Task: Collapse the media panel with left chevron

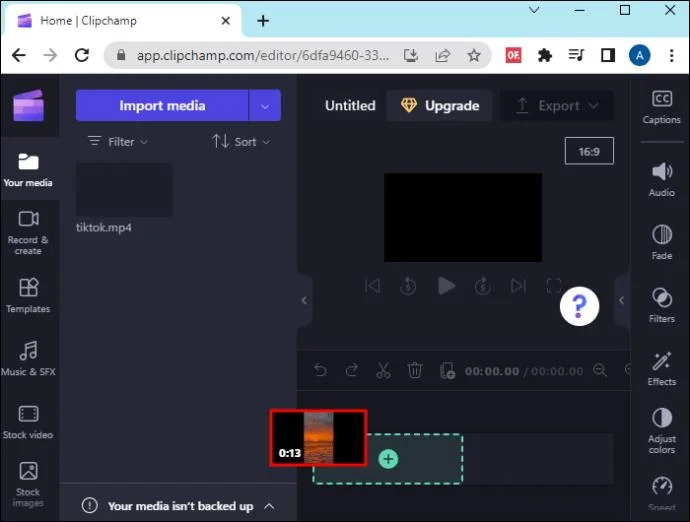Action: point(304,300)
